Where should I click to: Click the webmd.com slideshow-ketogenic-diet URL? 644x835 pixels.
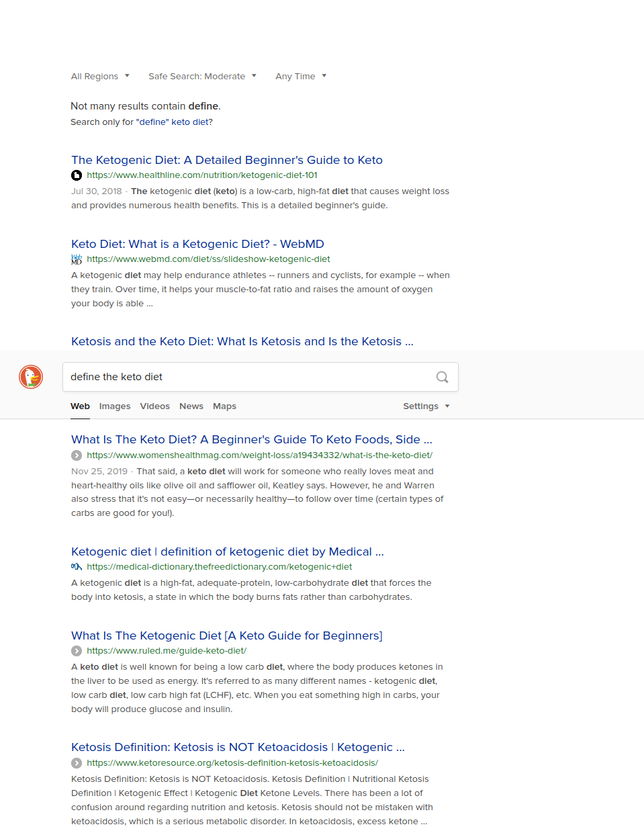[208, 259]
